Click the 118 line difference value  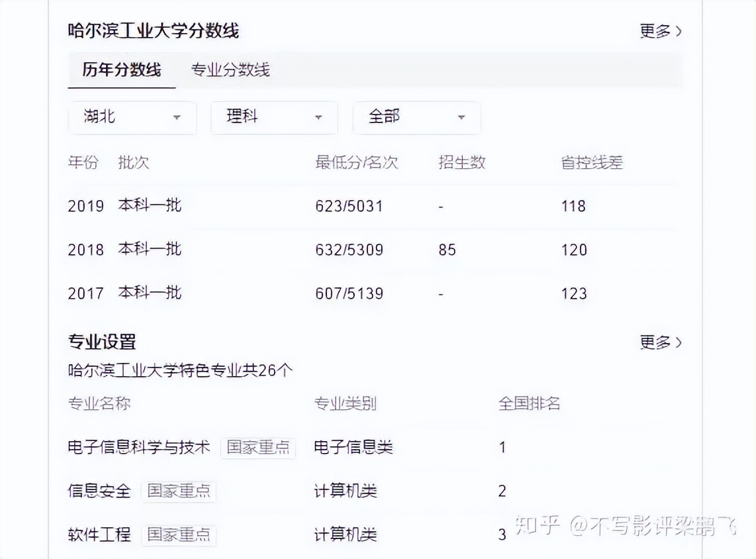tap(573, 207)
